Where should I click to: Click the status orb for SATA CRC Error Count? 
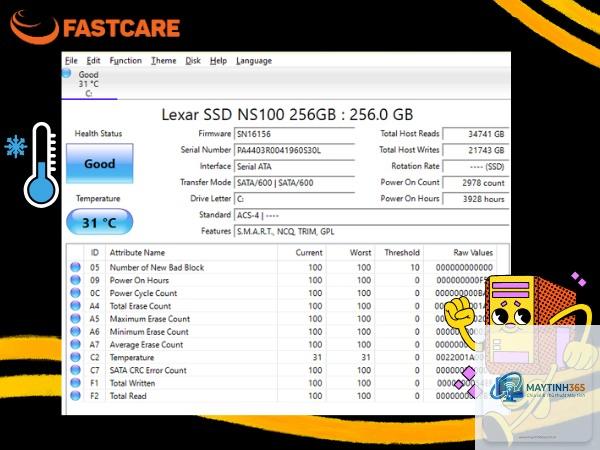click(x=75, y=370)
